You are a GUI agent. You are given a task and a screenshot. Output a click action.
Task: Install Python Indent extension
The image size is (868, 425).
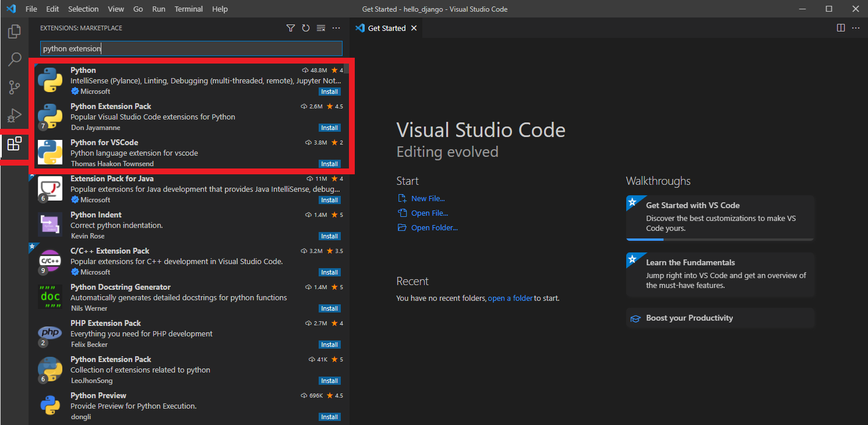click(330, 236)
